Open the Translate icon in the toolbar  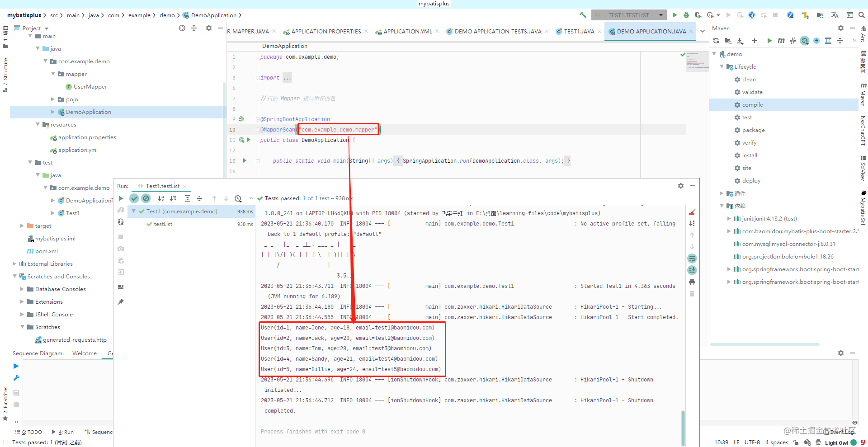point(835,15)
